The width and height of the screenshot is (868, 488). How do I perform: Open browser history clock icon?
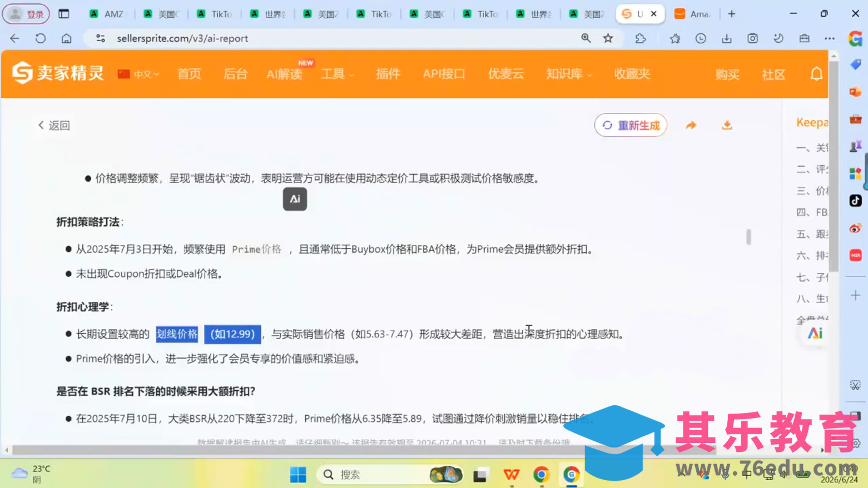701,38
